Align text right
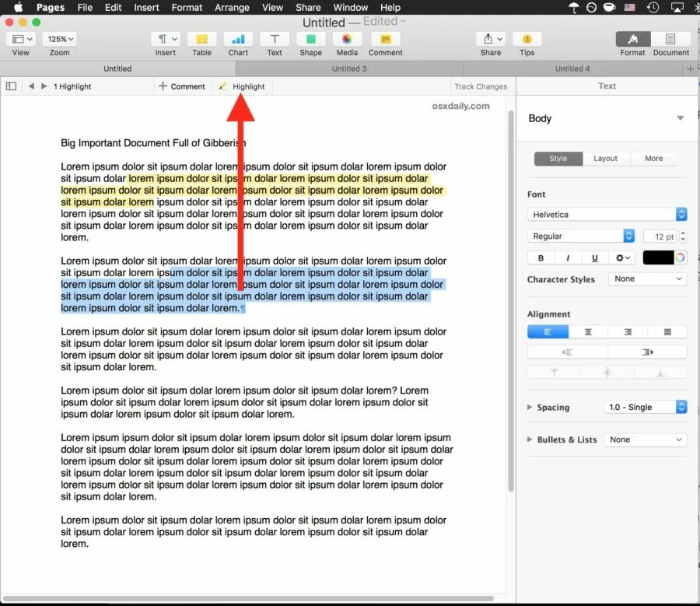The height and width of the screenshot is (606, 700). click(x=627, y=332)
